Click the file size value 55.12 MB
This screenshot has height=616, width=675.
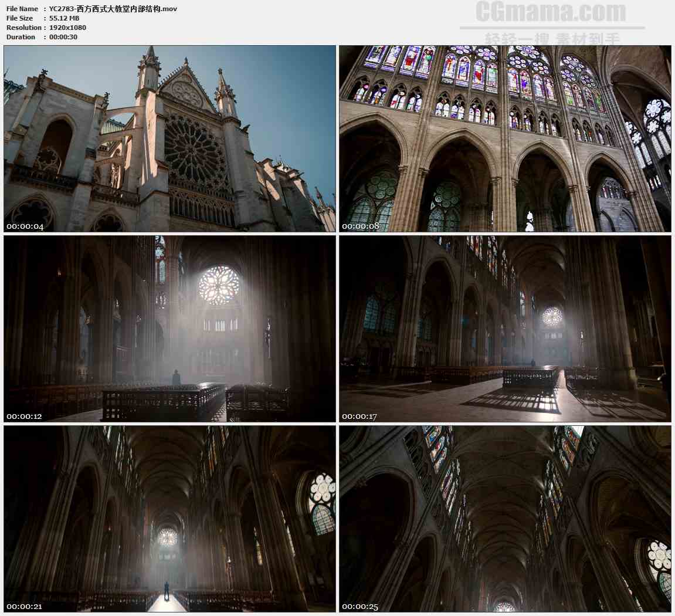pos(64,18)
